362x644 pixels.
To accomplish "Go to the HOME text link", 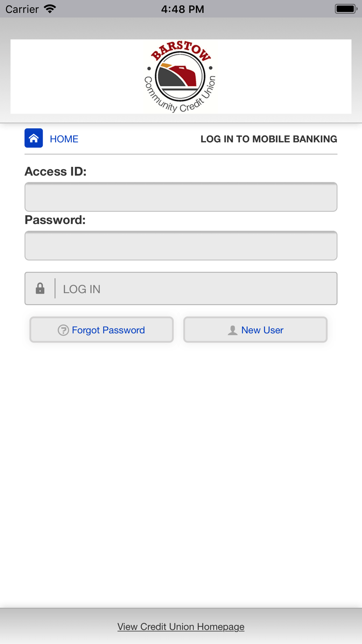I will click(x=64, y=139).
